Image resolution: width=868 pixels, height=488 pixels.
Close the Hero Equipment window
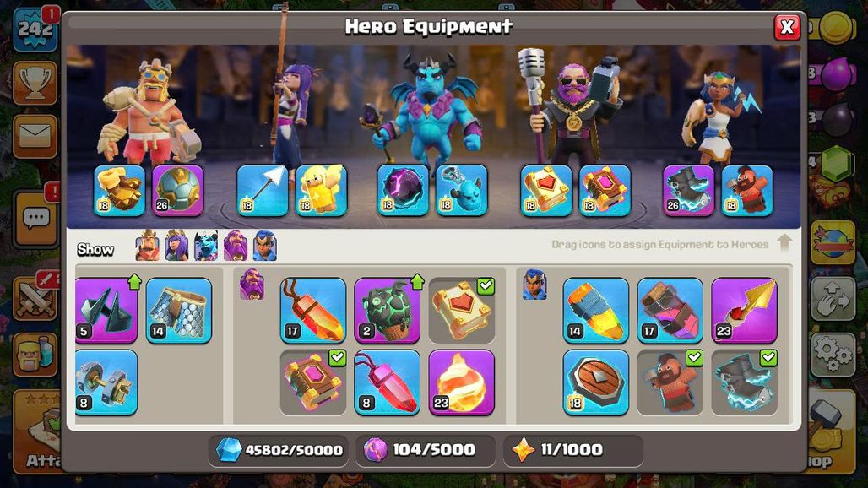787,27
